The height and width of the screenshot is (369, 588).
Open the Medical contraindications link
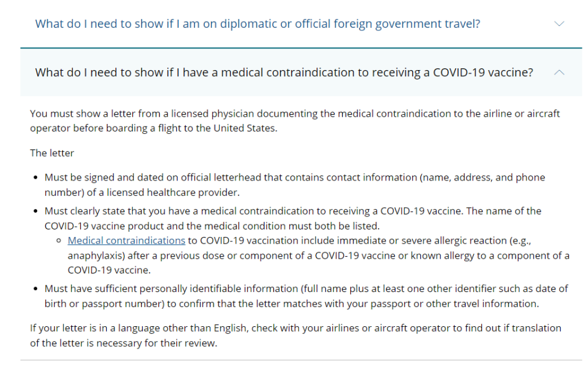127,241
